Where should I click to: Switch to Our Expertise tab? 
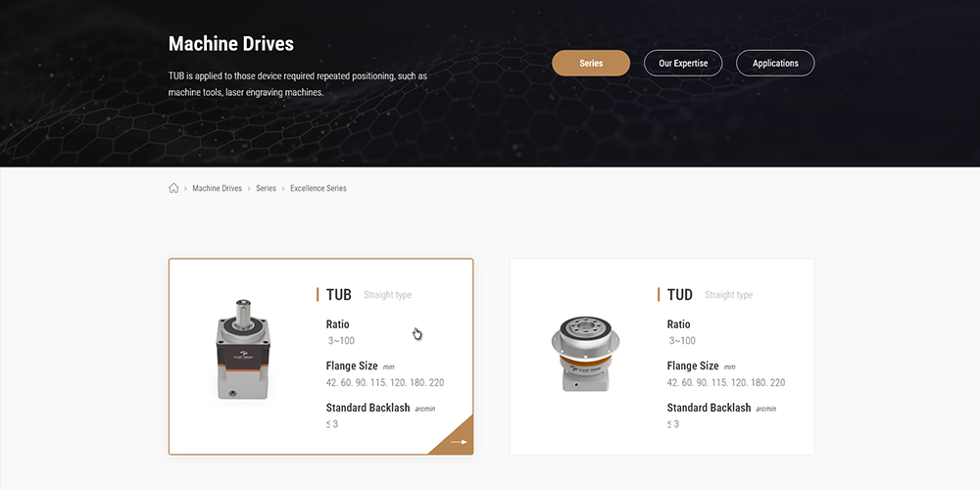[683, 63]
